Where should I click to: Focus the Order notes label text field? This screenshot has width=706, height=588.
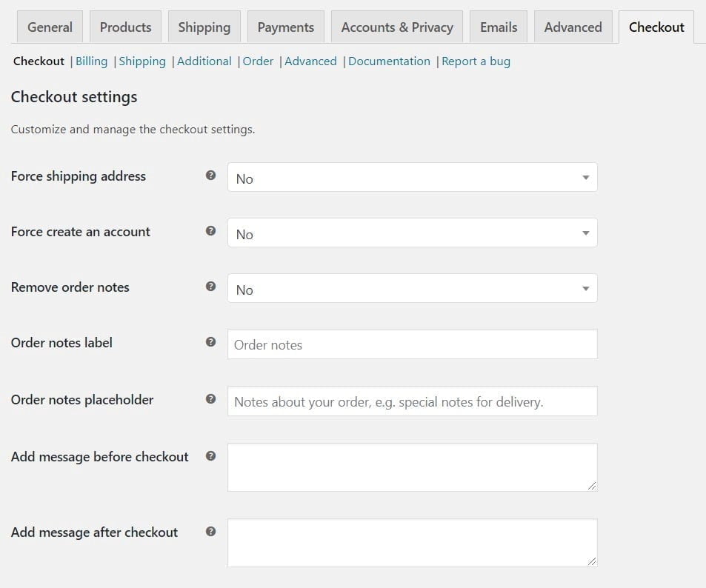point(412,344)
